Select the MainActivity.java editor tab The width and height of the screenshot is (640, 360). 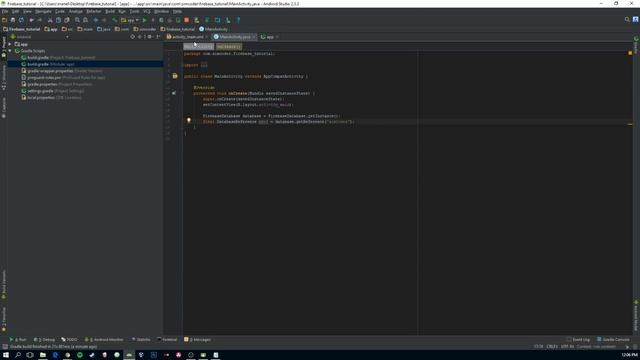click(x=234, y=37)
